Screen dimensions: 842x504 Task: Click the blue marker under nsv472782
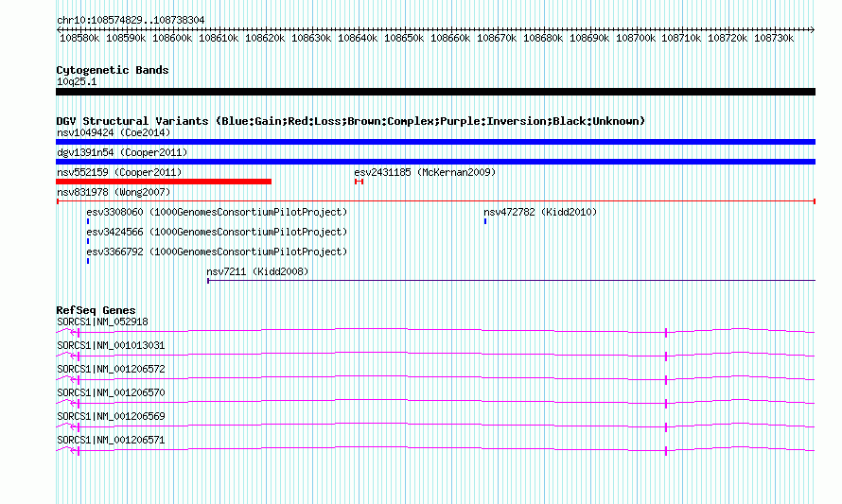click(485, 221)
